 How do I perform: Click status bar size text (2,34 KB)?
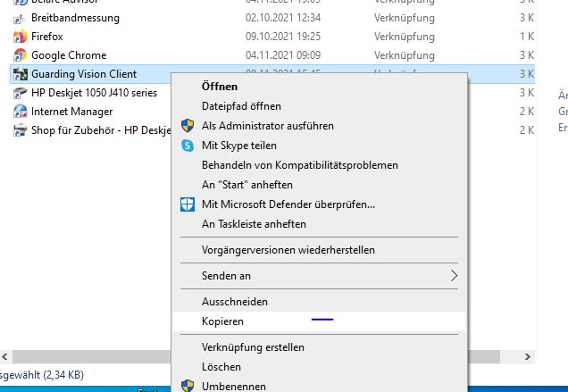pos(63,375)
